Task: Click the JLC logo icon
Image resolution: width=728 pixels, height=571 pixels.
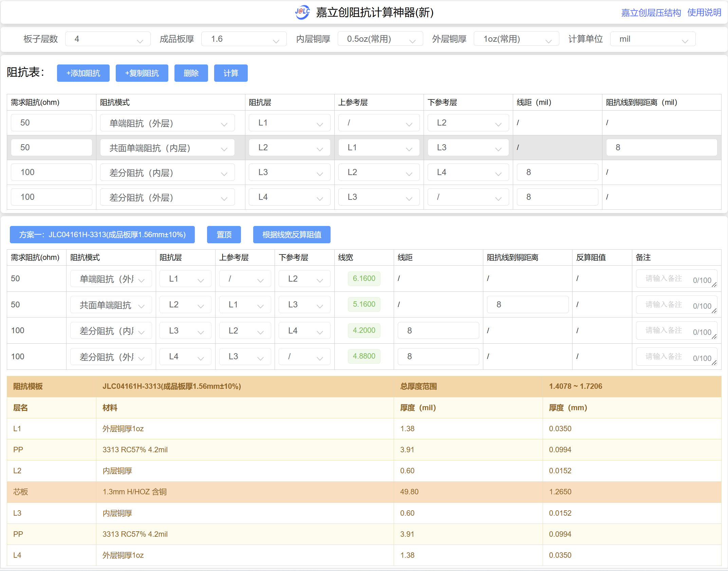Action: [302, 13]
